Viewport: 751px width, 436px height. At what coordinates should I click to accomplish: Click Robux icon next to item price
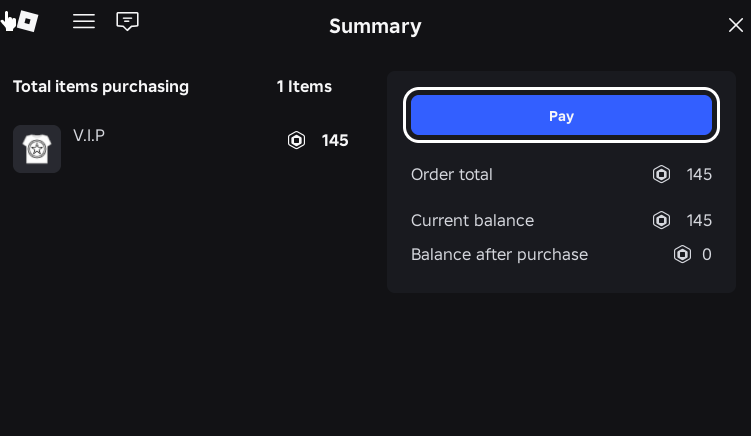tap(296, 140)
